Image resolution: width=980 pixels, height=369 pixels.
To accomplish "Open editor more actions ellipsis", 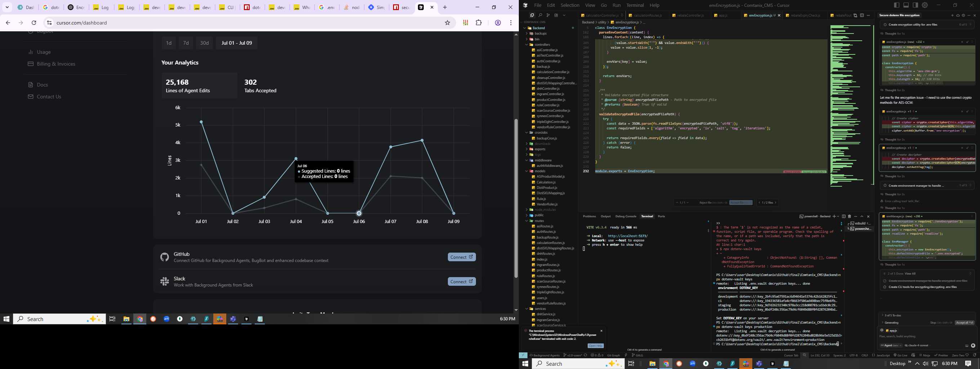I will [x=868, y=15].
